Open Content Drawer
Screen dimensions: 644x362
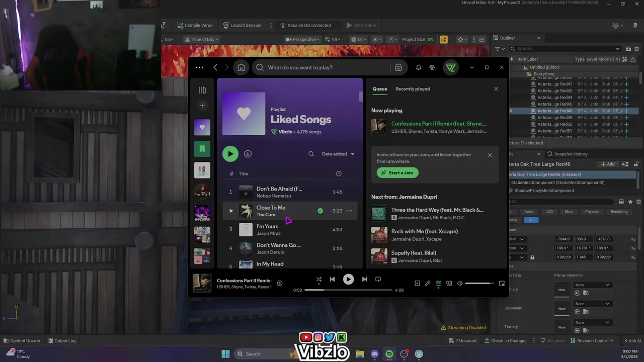click(22, 340)
